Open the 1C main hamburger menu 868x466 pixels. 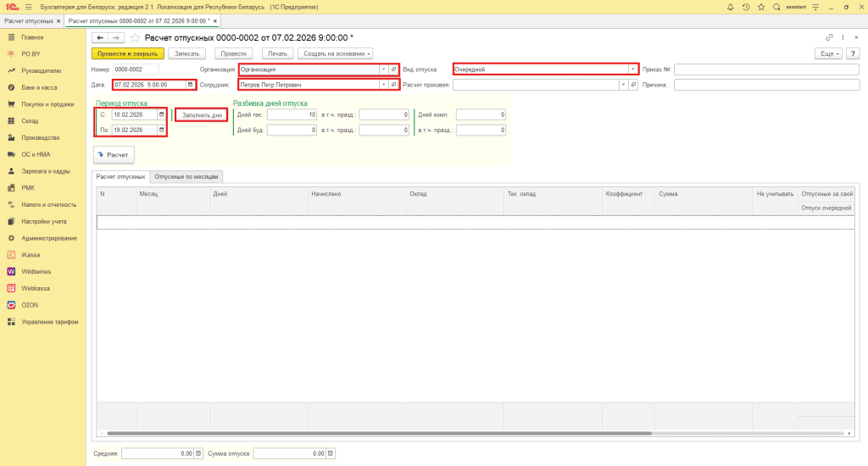[28, 7]
